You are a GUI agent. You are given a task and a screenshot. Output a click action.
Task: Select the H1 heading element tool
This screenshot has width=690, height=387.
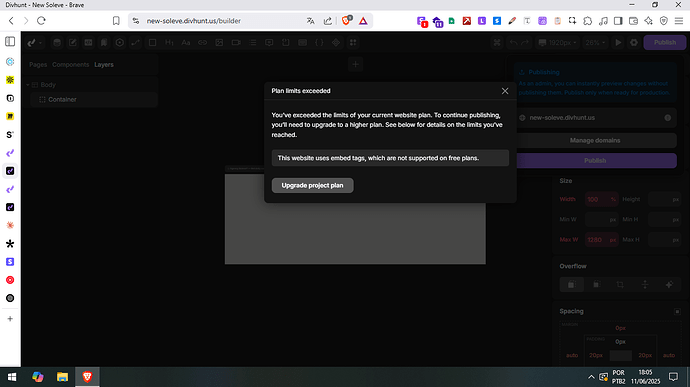coord(169,43)
